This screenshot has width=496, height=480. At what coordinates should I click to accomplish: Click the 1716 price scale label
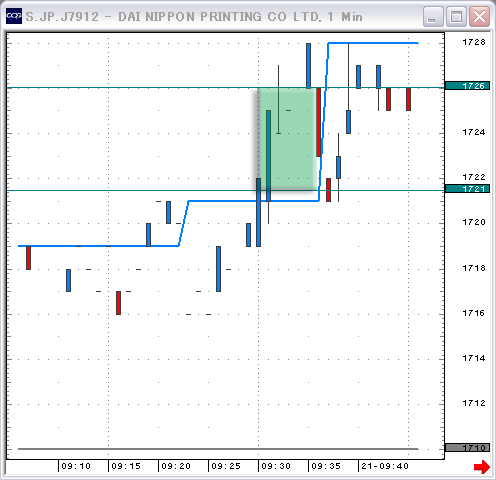(474, 313)
